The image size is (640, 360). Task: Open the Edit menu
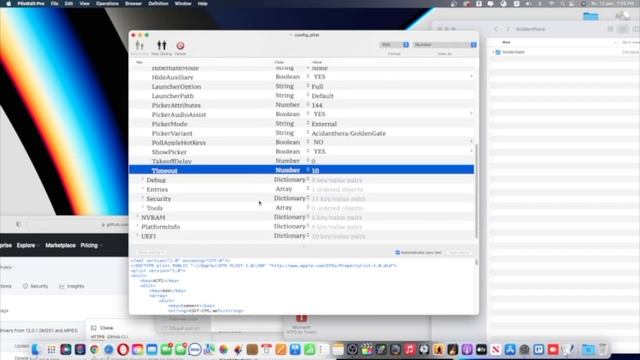(69, 4)
